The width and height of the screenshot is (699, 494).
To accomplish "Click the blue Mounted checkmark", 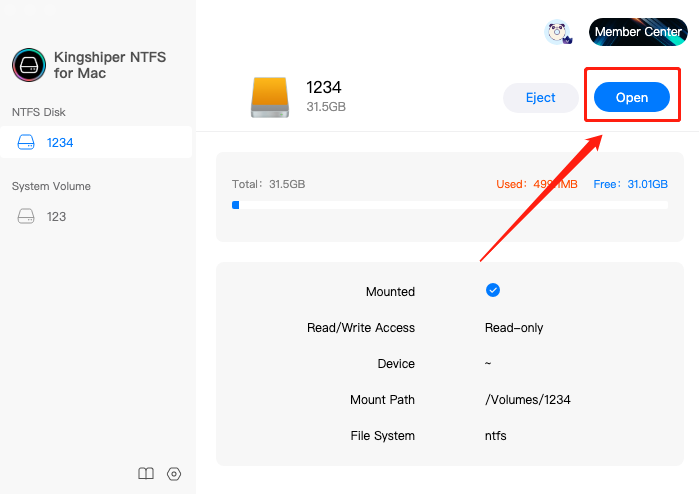I will [493, 290].
